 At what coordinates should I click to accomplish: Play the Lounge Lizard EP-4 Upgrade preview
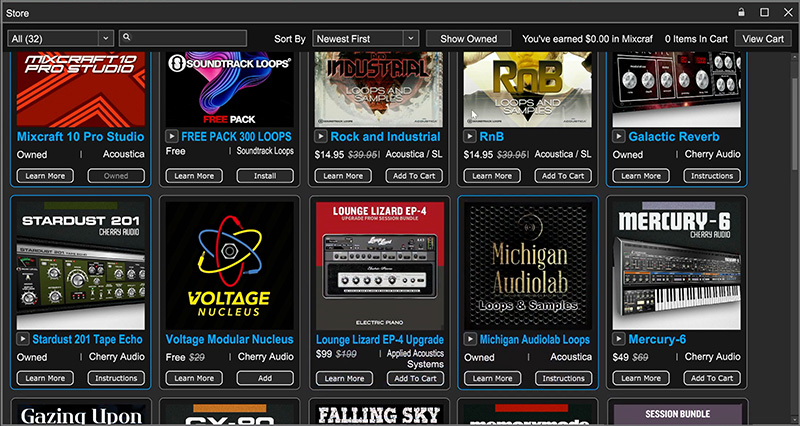click(x=321, y=340)
